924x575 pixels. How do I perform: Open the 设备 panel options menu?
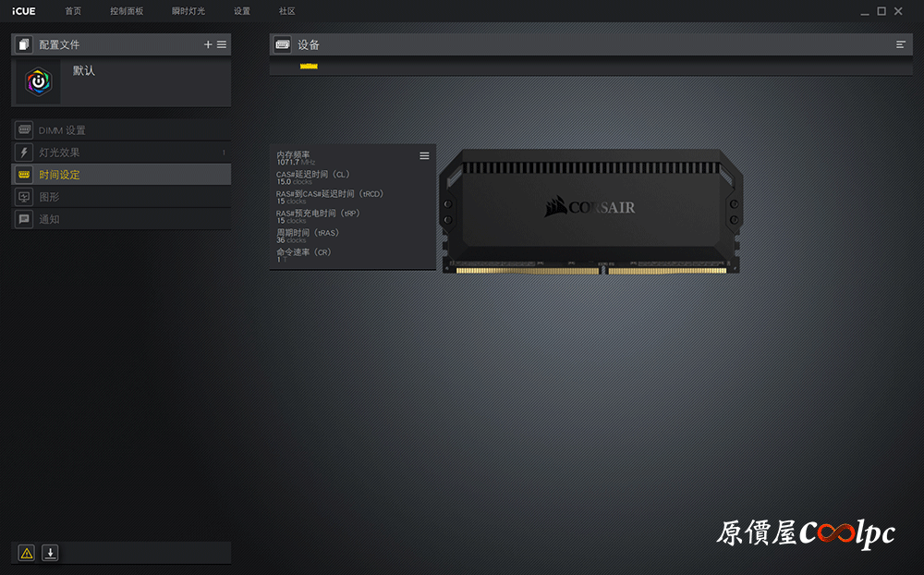coord(900,44)
